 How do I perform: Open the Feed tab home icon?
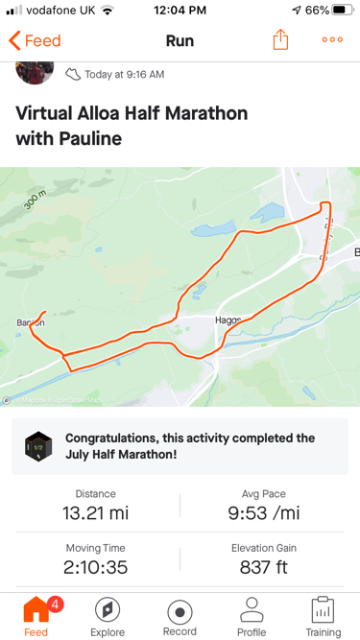(36, 609)
